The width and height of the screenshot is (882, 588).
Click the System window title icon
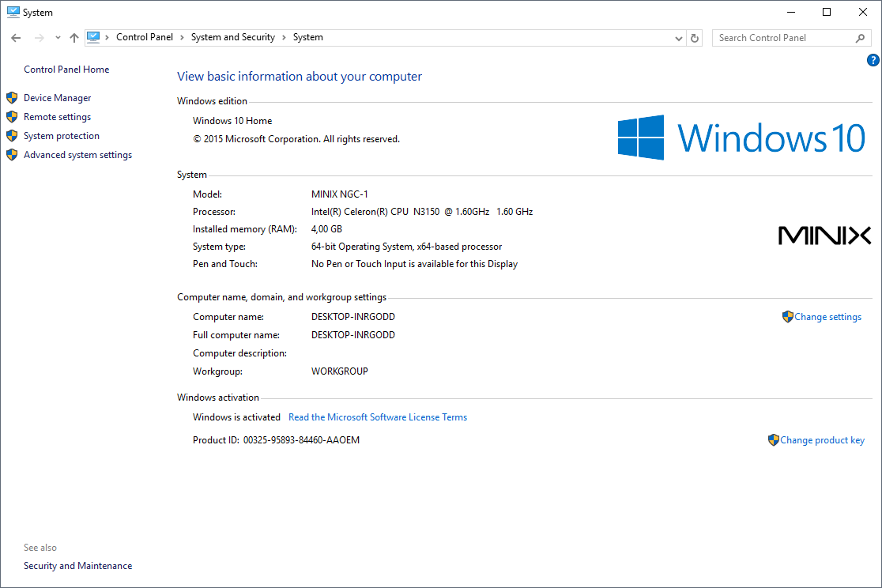[13, 12]
